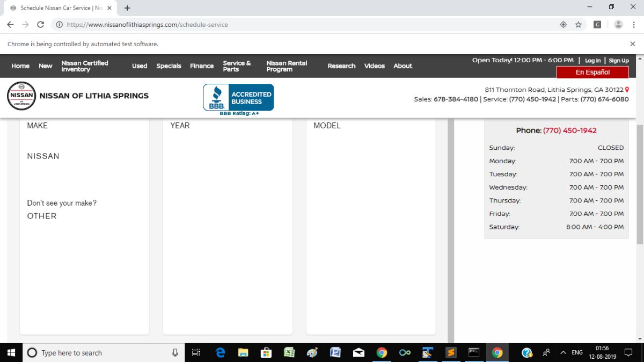Open File Explorer from the taskbar
644x362 pixels.
pyautogui.click(x=243, y=353)
